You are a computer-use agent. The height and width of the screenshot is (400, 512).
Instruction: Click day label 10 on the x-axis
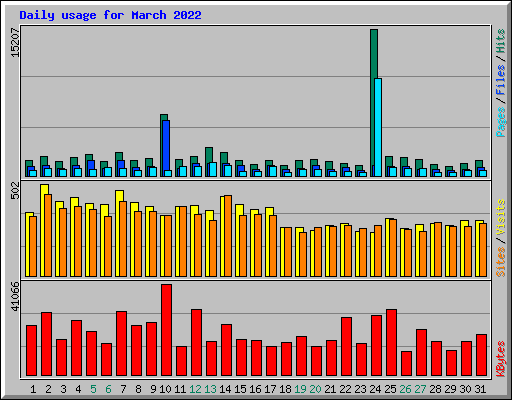point(165,389)
